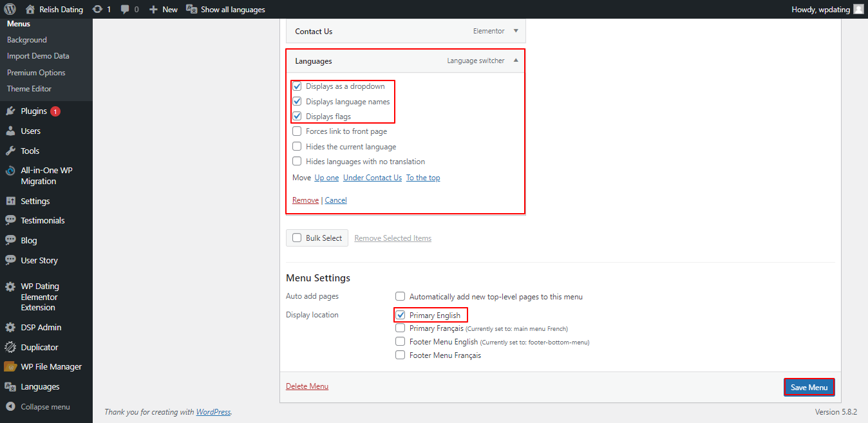The image size is (868, 423).
Task: Click the DSP Admin gear icon
Action: pos(10,327)
